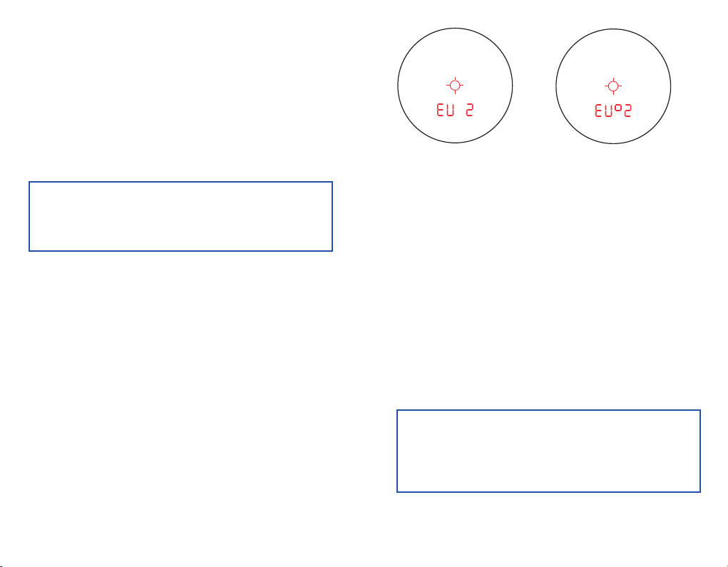Click empty area above crosshair in left viewfinder circle
This screenshot has height=567, width=728.
coord(455,52)
